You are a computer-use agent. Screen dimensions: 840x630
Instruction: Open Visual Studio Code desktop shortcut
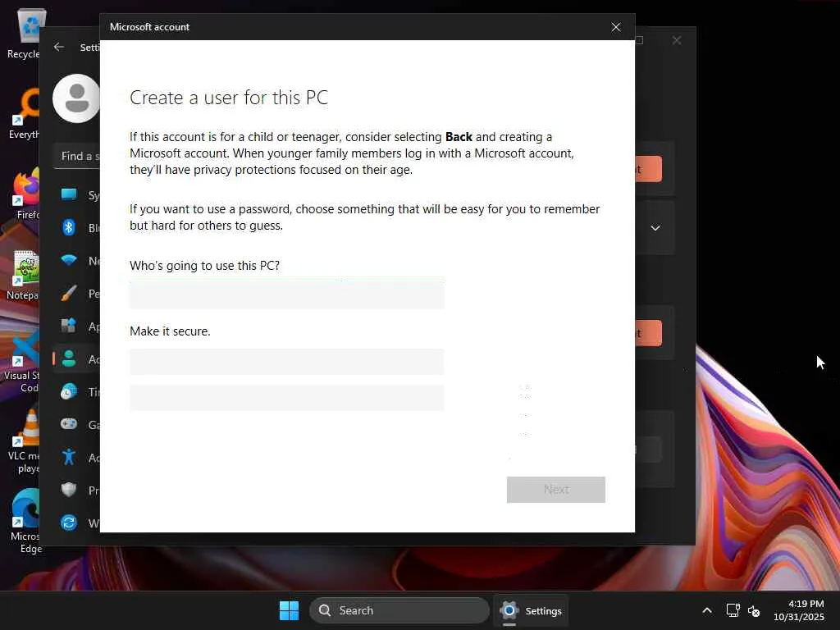click(24, 360)
